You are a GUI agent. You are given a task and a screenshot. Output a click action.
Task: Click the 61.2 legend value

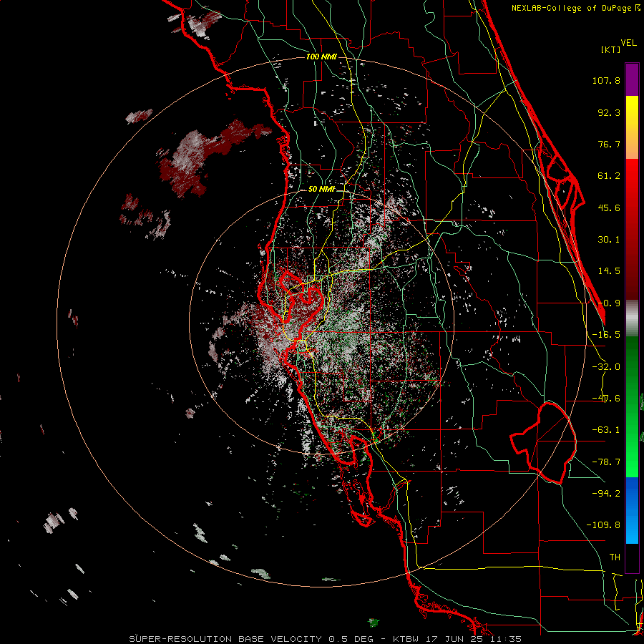609,176
